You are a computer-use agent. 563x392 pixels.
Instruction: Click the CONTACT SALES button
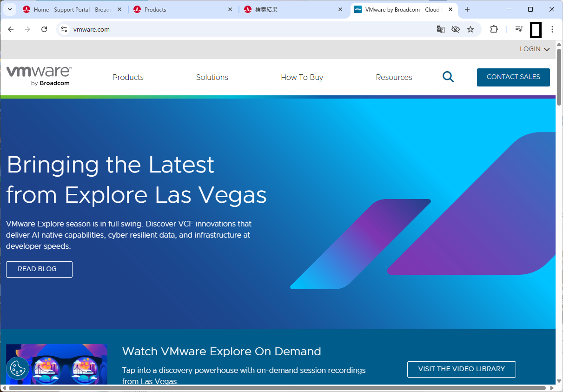tap(513, 77)
